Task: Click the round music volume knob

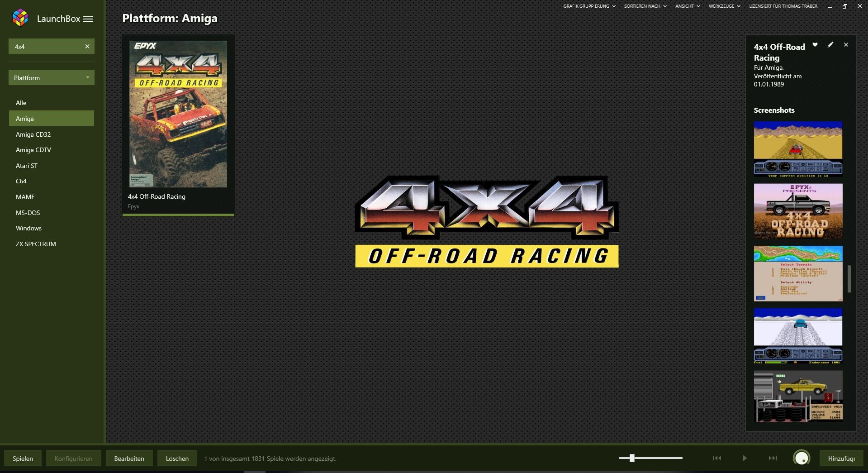Action: 802,458
